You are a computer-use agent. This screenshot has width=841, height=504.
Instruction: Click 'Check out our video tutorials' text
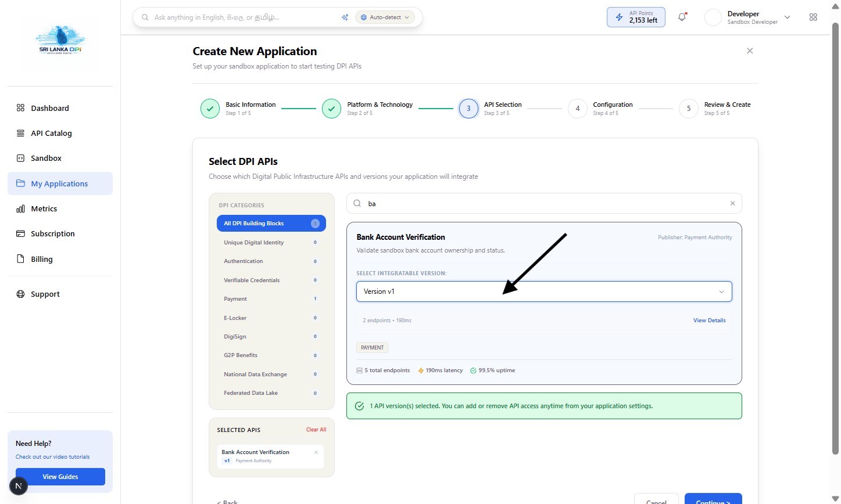[x=53, y=457]
